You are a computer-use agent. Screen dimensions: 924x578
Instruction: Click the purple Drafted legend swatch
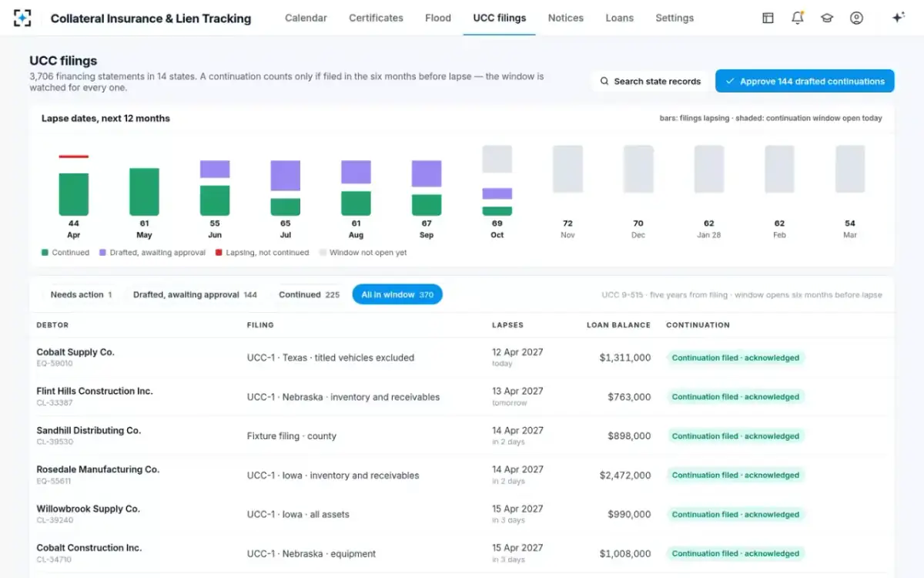pos(102,253)
